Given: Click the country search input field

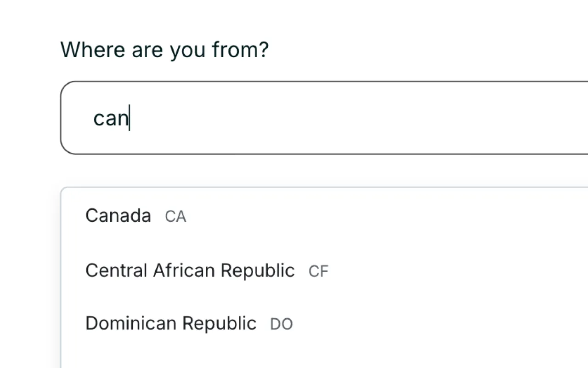Looking at the screenshot, I should [276, 117].
